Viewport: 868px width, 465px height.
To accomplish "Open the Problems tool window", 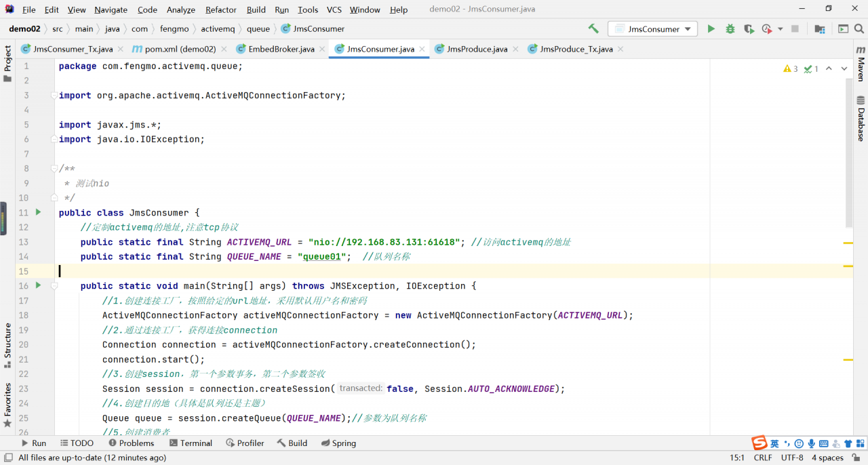I will click(x=130, y=443).
